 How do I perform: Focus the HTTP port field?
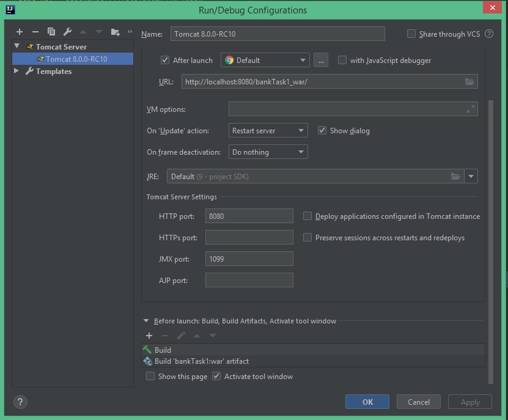[x=249, y=216]
